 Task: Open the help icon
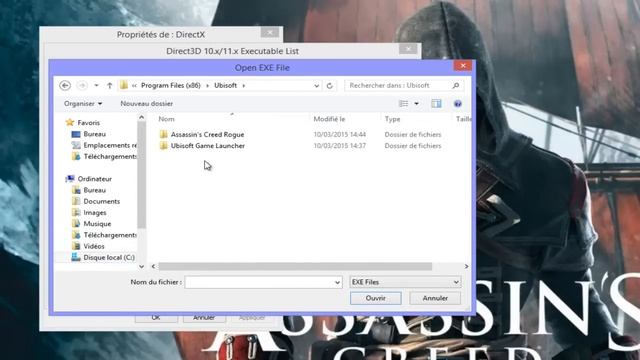coord(458,104)
